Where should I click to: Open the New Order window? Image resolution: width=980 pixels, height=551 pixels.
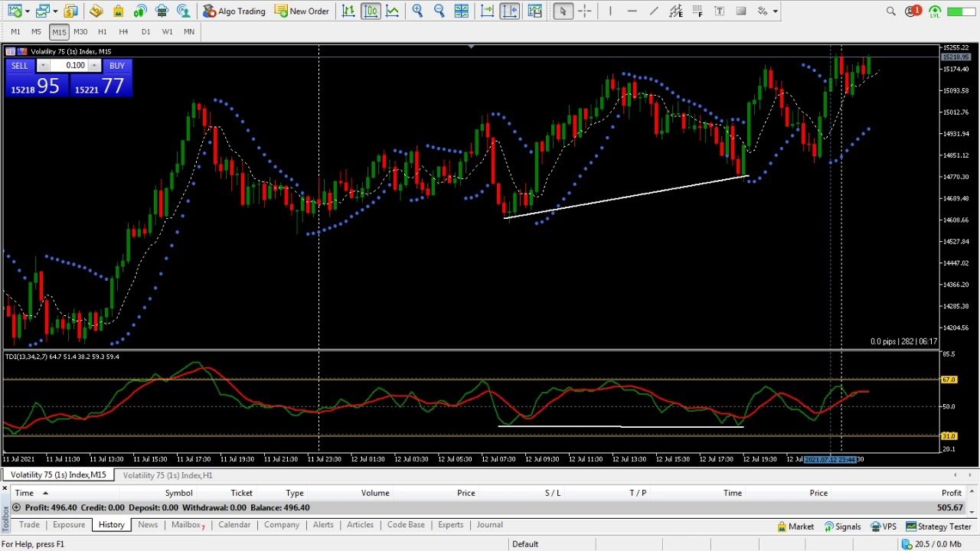pyautogui.click(x=303, y=11)
